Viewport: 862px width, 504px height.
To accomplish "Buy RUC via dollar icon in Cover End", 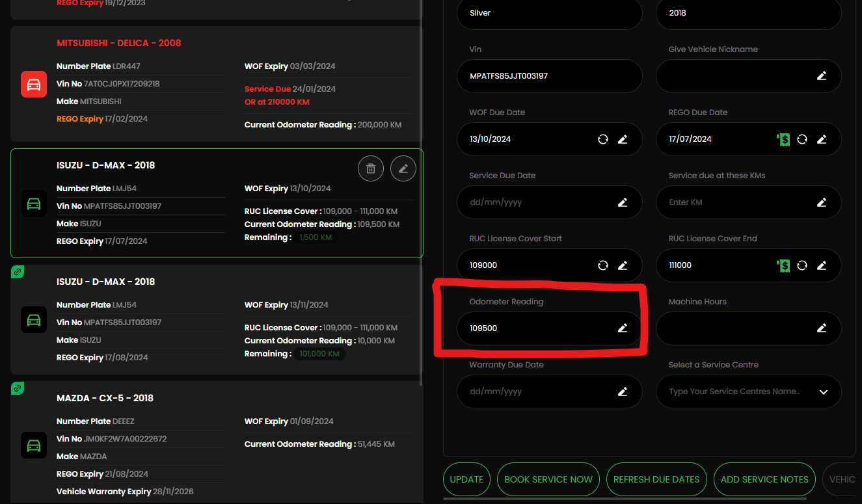I will pos(783,265).
